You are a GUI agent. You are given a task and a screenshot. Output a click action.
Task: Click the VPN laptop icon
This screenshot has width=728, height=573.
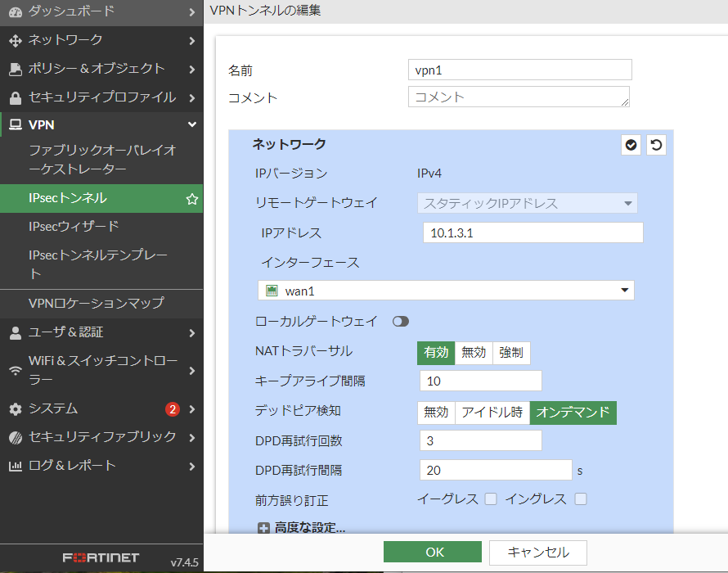tap(16, 124)
